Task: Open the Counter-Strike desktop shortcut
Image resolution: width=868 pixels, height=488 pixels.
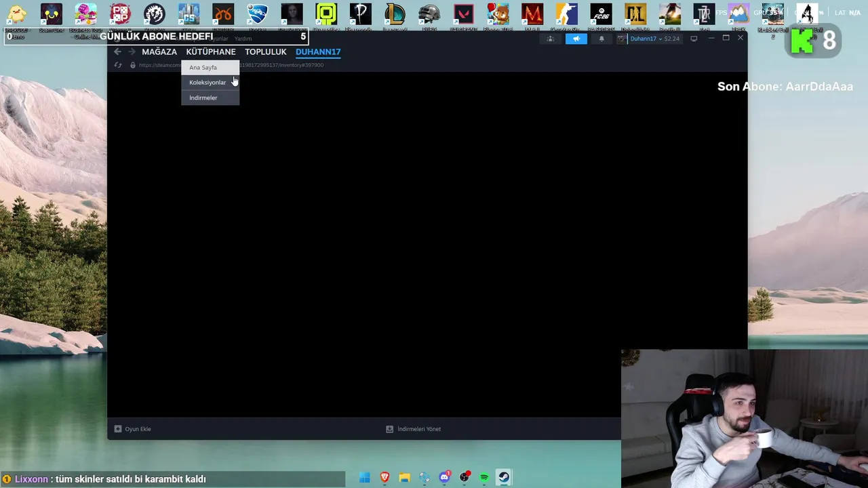Action: (x=566, y=14)
